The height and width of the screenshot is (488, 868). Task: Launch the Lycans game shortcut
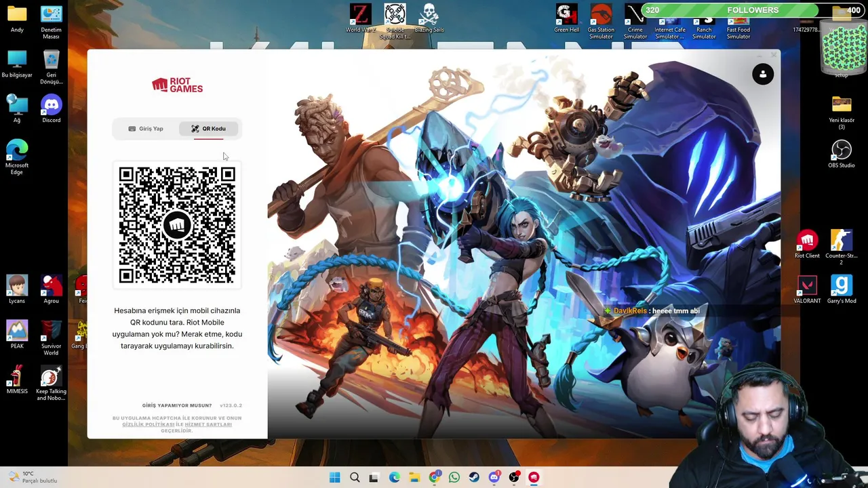click(x=17, y=289)
